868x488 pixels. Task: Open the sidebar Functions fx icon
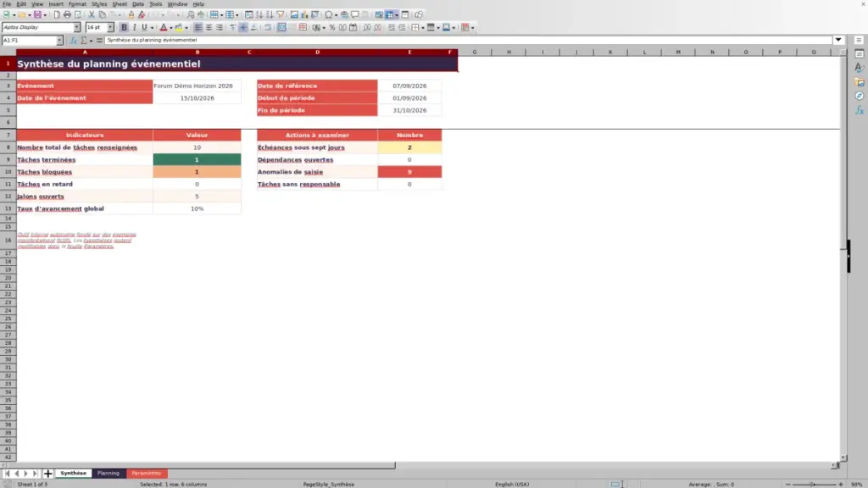860,111
